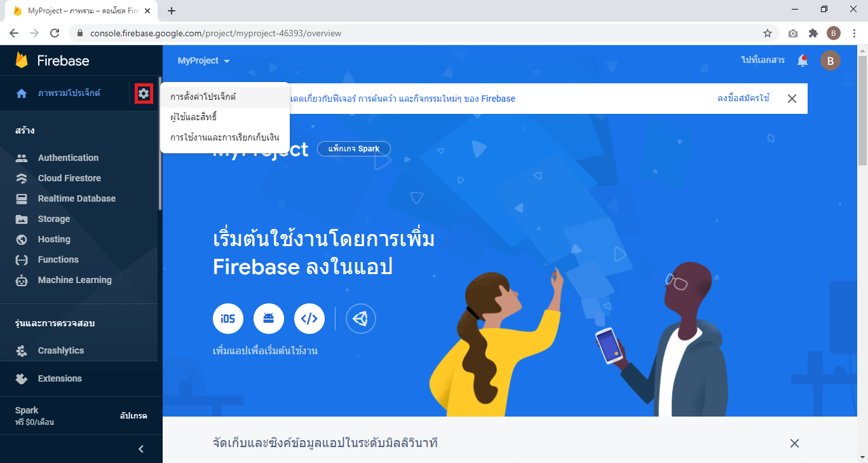Add an iOS app to Firebase

coord(228,319)
